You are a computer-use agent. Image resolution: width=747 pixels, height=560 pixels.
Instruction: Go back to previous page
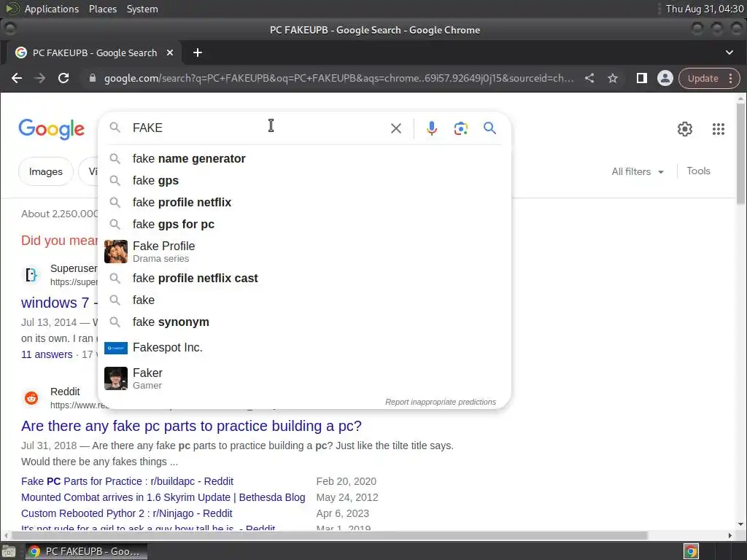17,78
